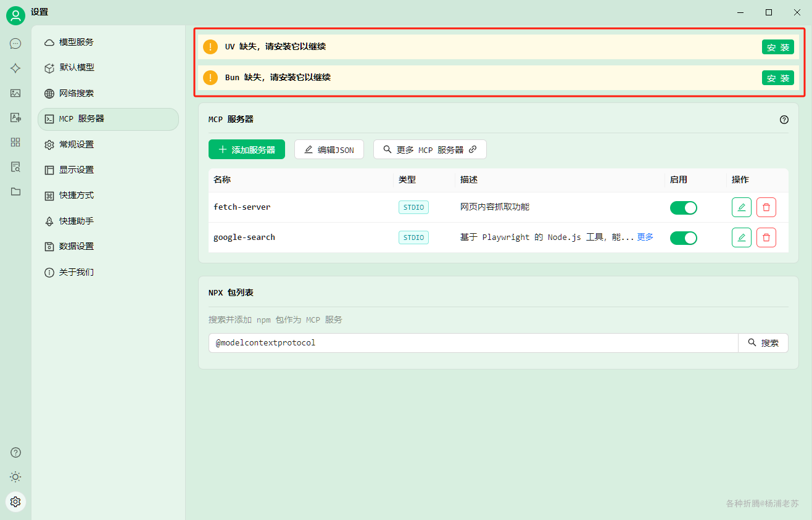Click the 编辑JSON button
The width and height of the screenshot is (812, 520).
click(329, 149)
